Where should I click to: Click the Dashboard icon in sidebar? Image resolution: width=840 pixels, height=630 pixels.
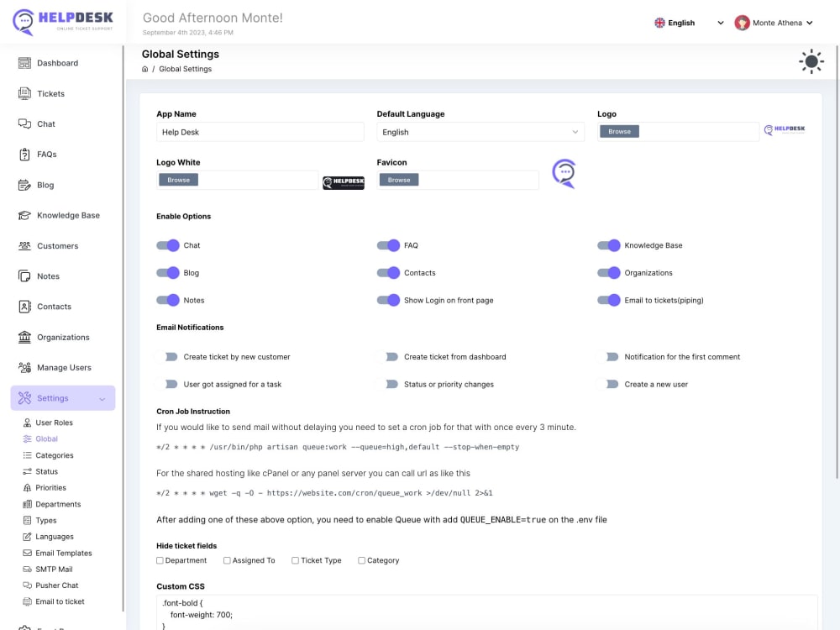pyautogui.click(x=24, y=63)
